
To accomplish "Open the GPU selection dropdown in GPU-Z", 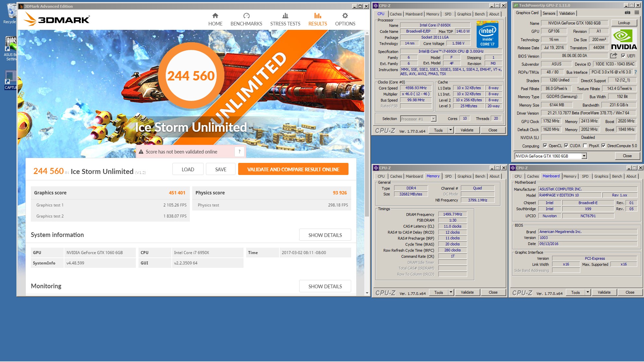I will 584,156.
